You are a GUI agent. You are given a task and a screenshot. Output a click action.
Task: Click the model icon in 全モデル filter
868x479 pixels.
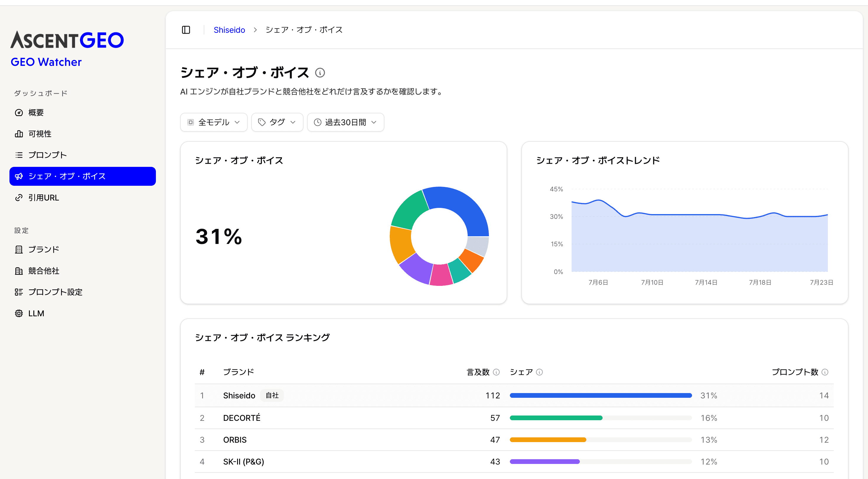point(191,122)
